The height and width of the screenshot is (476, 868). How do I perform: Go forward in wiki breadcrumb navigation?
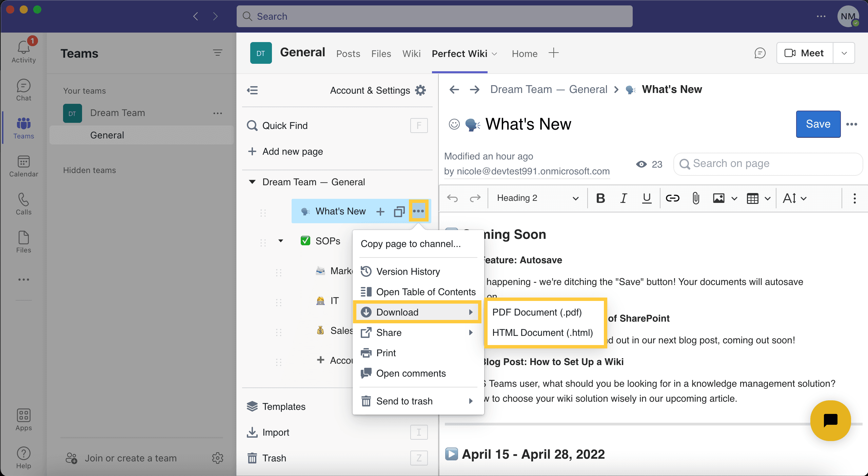click(x=475, y=90)
